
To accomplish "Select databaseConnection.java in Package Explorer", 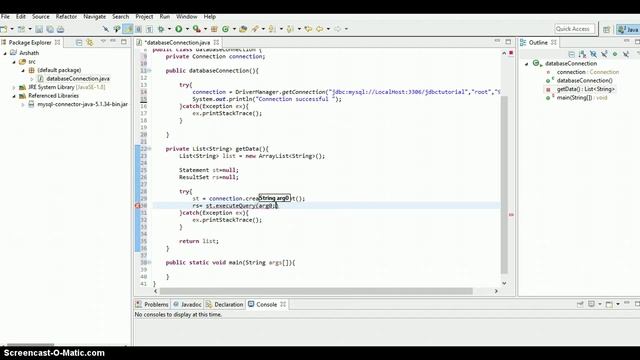I will click(78, 79).
